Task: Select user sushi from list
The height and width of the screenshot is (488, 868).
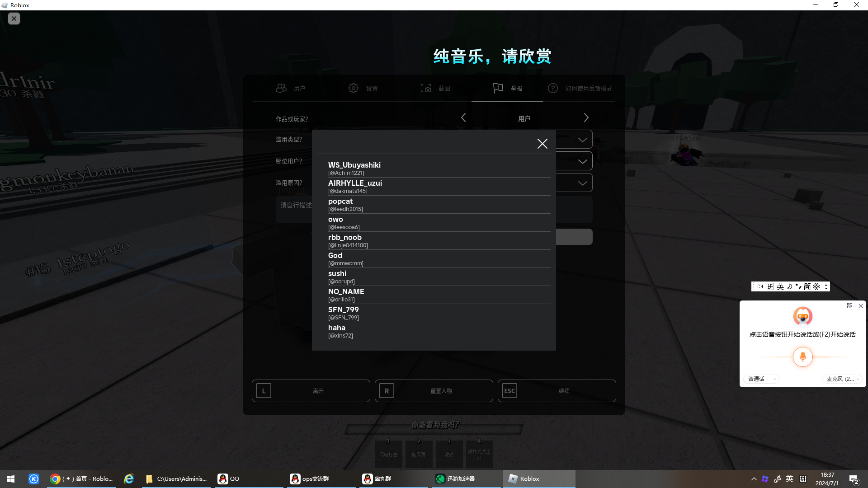Action: pyautogui.click(x=439, y=277)
